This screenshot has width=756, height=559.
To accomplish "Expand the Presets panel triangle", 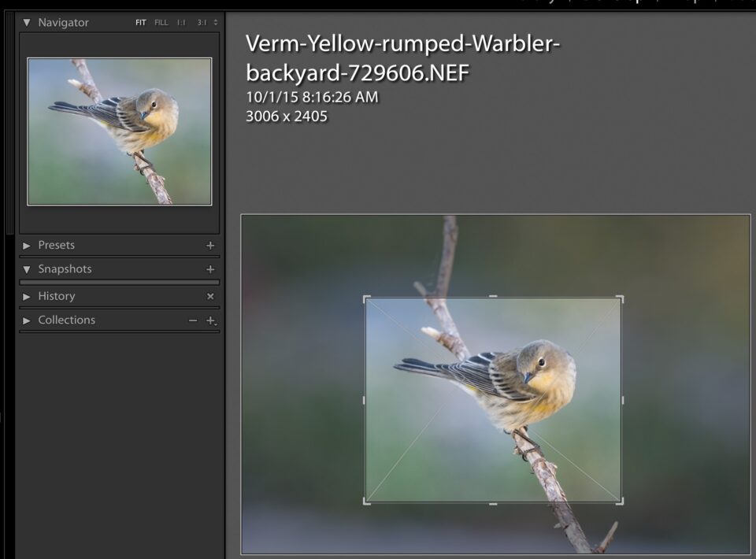I will pos(27,246).
